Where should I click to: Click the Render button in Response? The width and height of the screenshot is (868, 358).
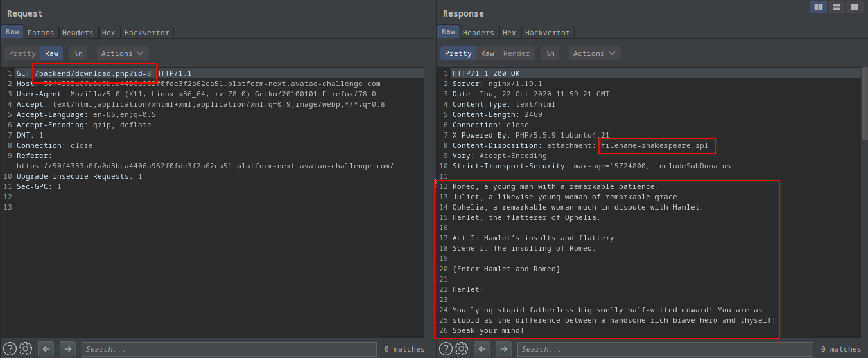click(x=517, y=53)
